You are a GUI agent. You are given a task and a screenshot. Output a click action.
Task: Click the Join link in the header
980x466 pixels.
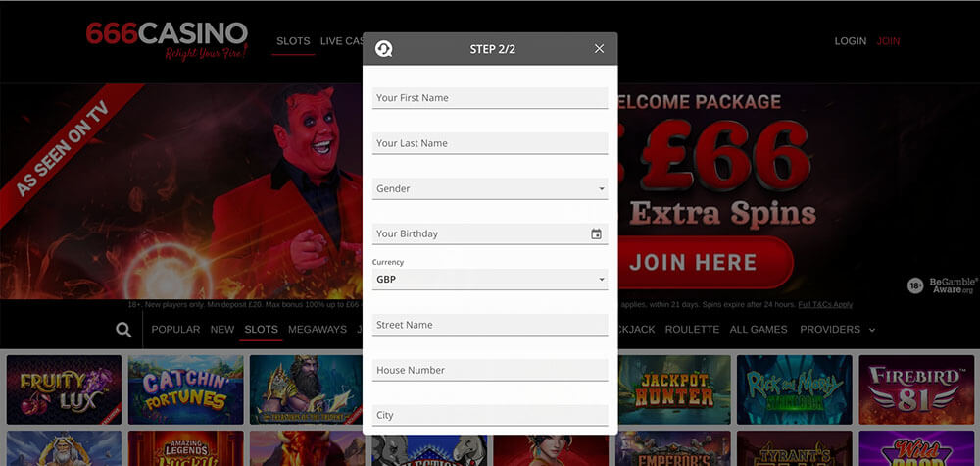click(888, 41)
